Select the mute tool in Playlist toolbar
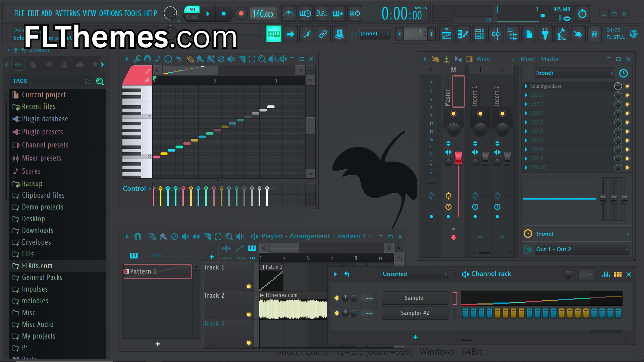The height and width of the screenshot is (362, 644). (x=185, y=237)
